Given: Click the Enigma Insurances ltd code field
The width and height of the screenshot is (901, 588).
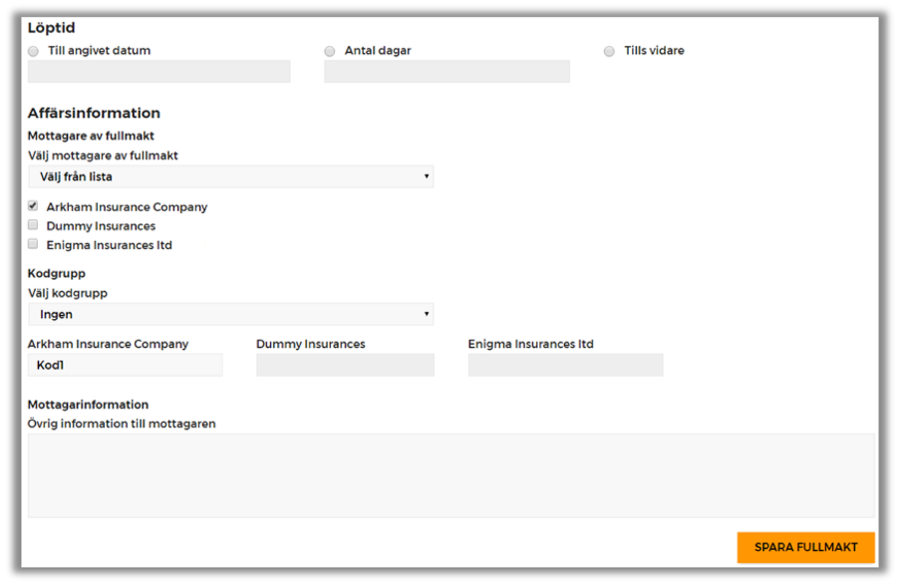Looking at the screenshot, I should (x=565, y=365).
